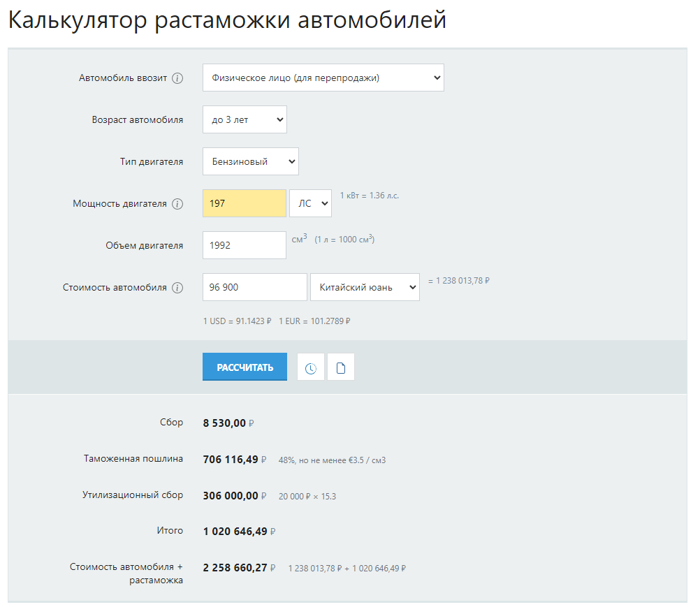
Task: Open engine type dropdown "Бензиновый"
Action: pyautogui.click(x=250, y=161)
